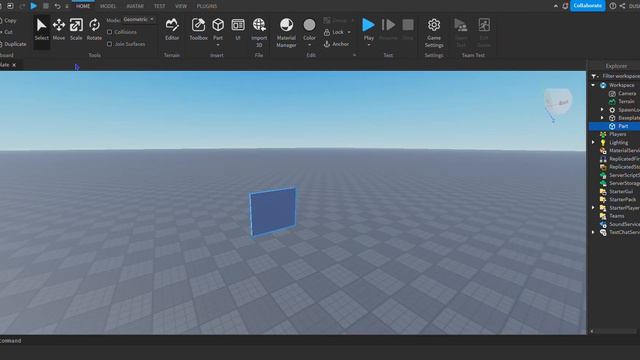Click the Collaborate button
The height and width of the screenshot is (360, 640).
[587, 6]
